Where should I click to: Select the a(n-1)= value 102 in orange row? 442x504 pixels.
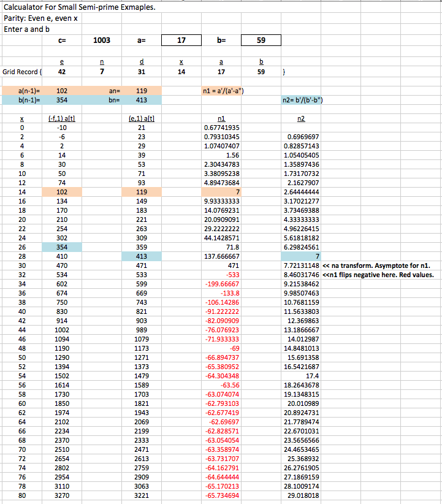(62, 91)
